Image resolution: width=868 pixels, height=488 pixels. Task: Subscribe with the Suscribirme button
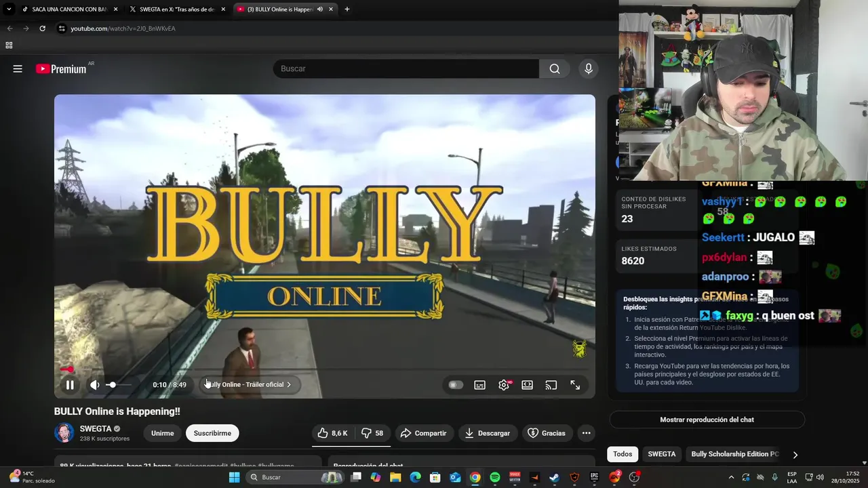point(212,433)
